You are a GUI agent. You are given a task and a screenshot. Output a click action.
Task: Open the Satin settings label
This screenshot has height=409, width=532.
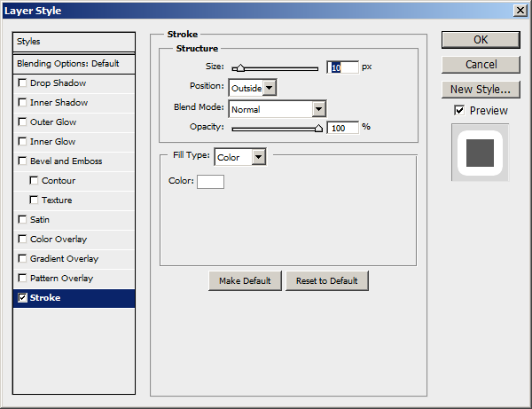pyautogui.click(x=40, y=220)
